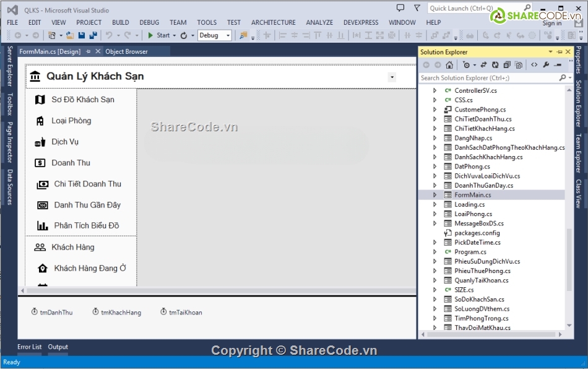
Task: Click the Save toolbar icon
Action: pyautogui.click(x=81, y=35)
